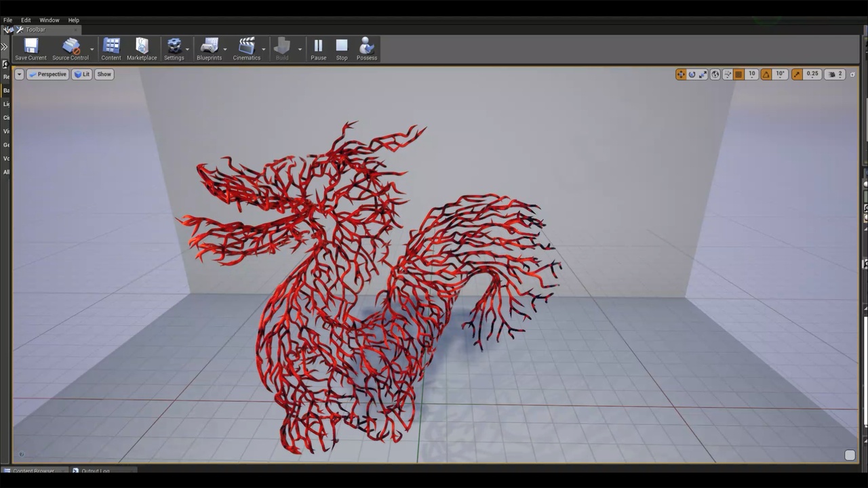Stop the play session

[342, 49]
